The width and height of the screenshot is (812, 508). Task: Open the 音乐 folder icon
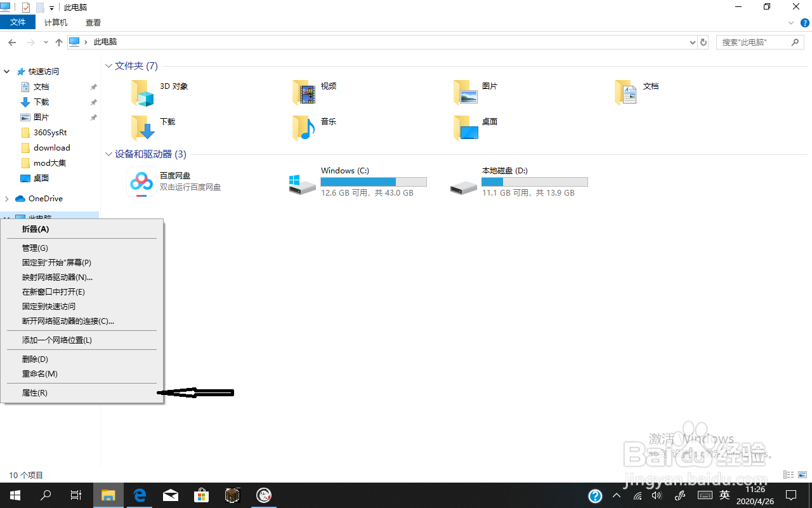(x=304, y=128)
